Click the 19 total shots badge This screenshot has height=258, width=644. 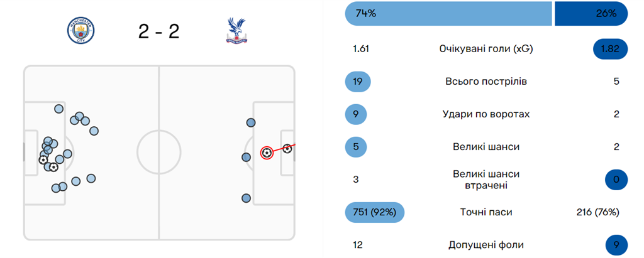[x=358, y=82]
